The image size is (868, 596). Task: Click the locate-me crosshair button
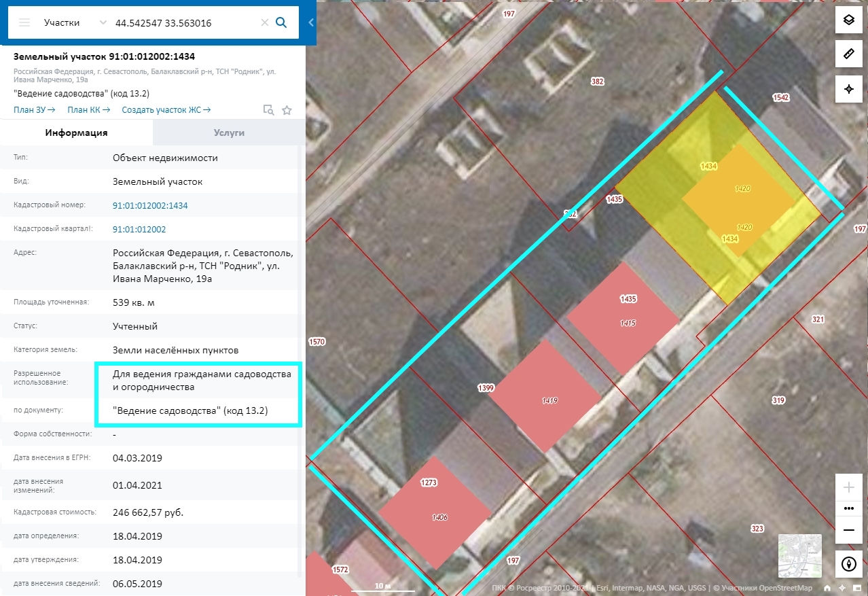click(848, 89)
